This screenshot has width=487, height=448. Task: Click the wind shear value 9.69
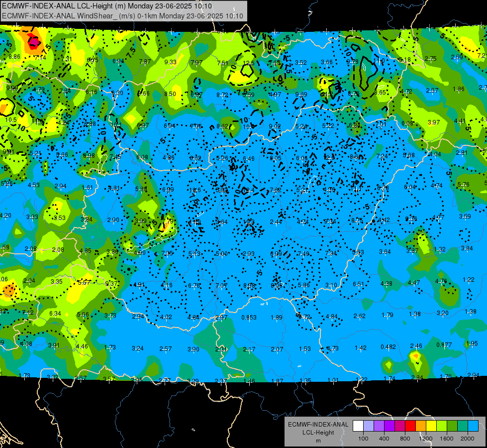(301, 95)
